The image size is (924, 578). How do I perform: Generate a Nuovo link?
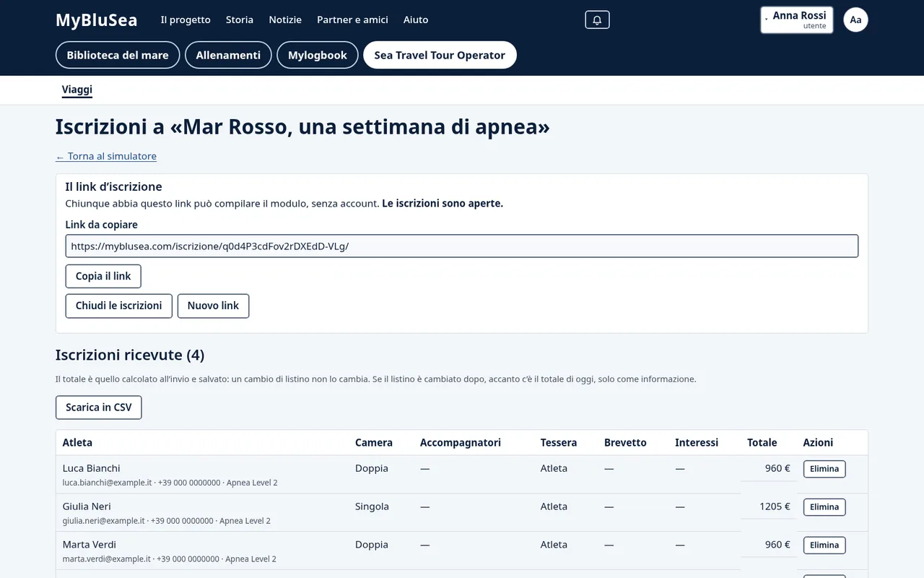pos(213,306)
